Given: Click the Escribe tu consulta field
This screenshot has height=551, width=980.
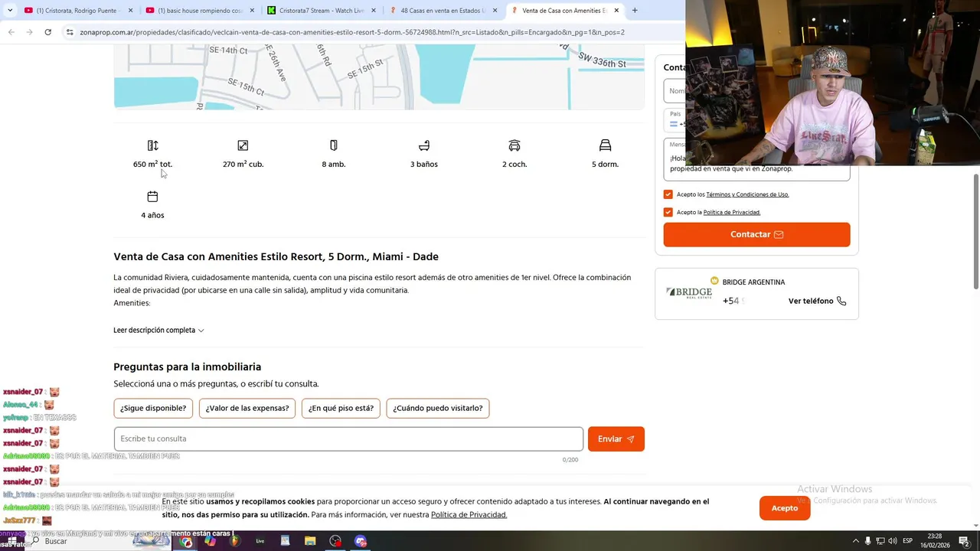Looking at the screenshot, I should tap(348, 439).
